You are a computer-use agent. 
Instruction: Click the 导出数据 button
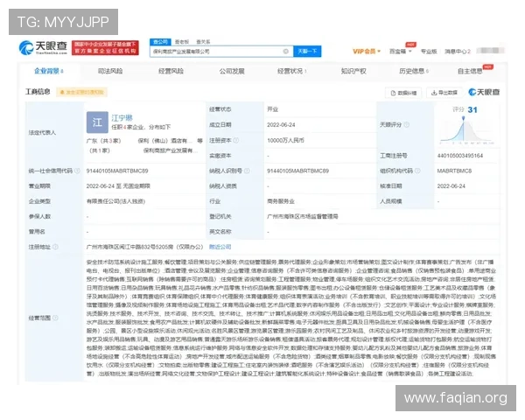click(x=444, y=93)
